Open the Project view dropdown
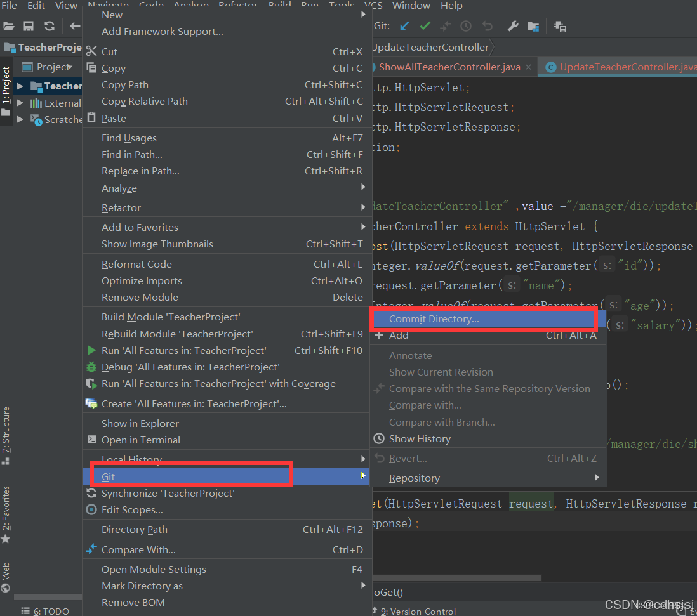 tap(54, 67)
